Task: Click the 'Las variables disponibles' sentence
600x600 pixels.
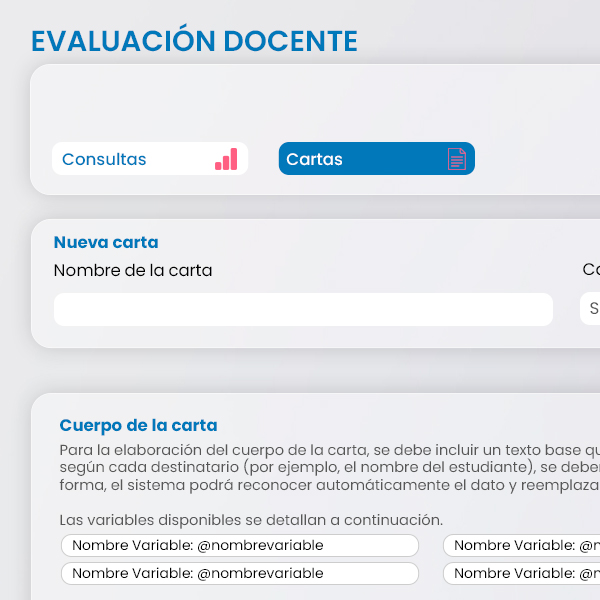Action: [251, 520]
